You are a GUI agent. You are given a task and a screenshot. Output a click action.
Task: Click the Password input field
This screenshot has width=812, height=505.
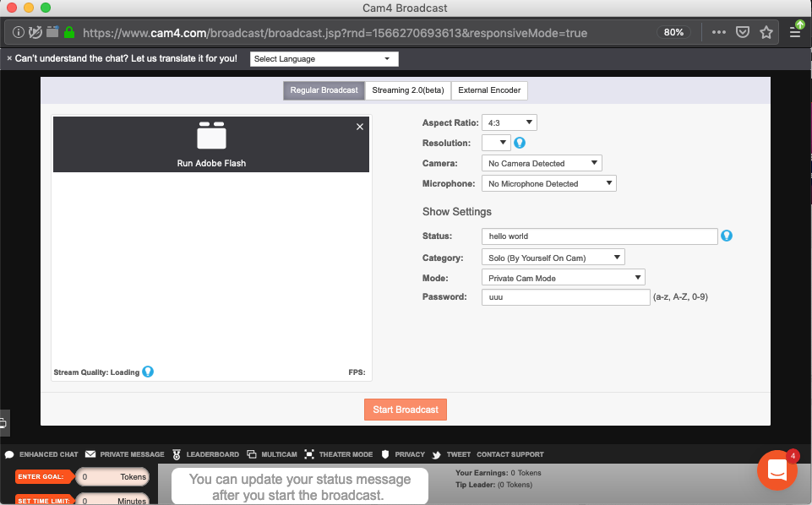(565, 297)
